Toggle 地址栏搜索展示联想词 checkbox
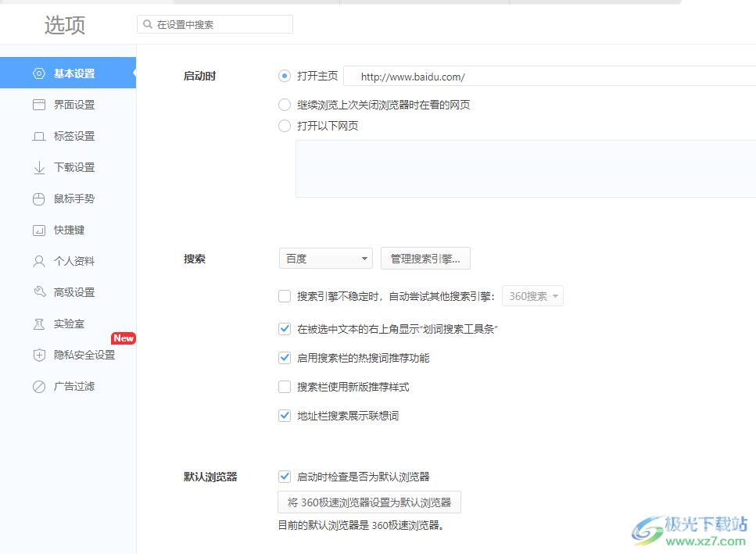This screenshot has width=756, height=554. (x=285, y=416)
